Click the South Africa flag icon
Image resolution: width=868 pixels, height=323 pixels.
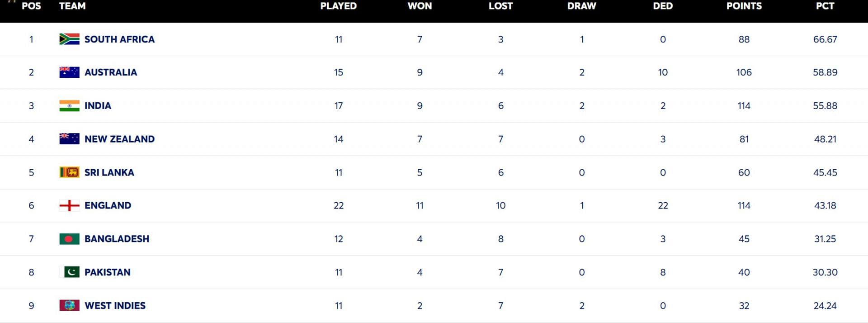[69, 39]
